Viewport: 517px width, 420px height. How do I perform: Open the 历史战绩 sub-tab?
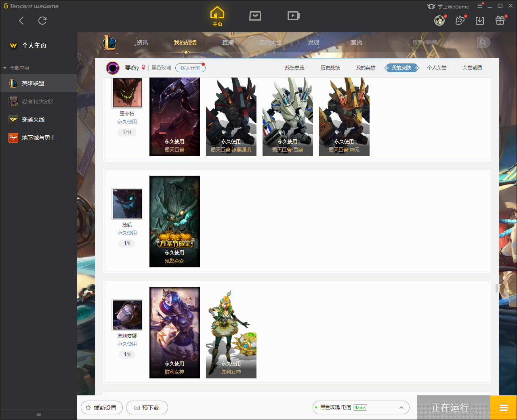(330, 68)
